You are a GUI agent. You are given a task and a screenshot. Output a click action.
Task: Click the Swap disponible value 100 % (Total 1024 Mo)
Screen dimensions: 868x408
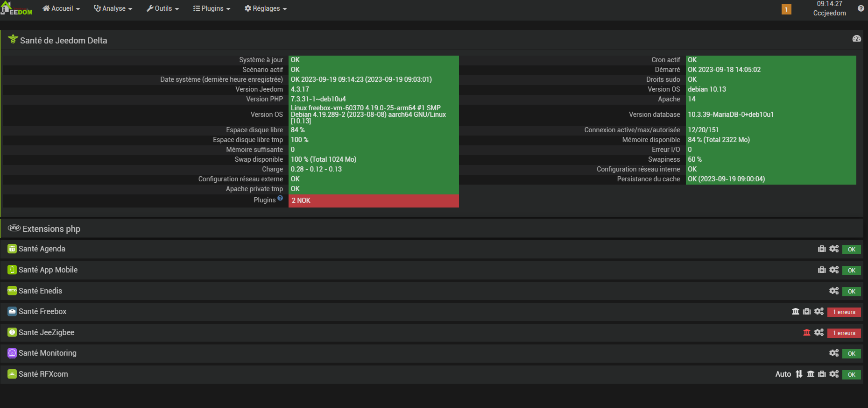tap(324, 159)
